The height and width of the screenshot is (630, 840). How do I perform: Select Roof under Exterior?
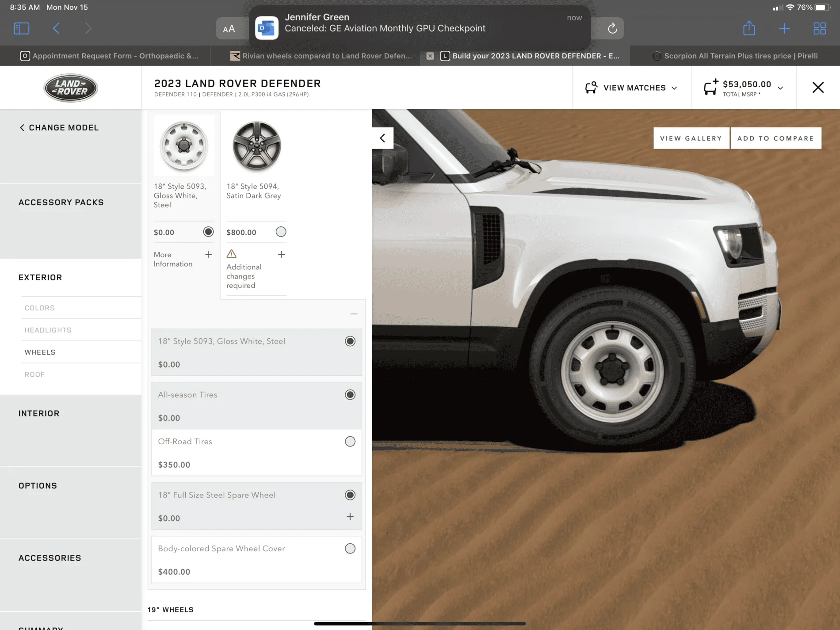tap(34, 374)
